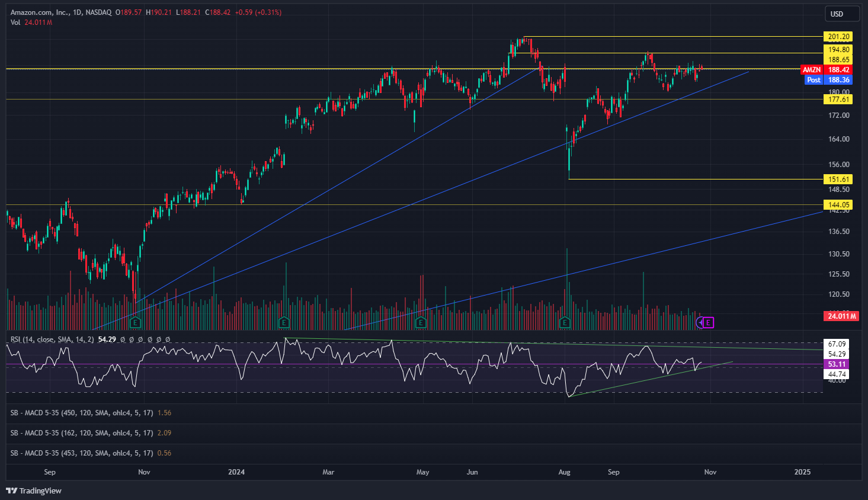This screenshot has height=500, width=868.
Task: Click the 164.00 price scale value
Action: tap(839, 139)
